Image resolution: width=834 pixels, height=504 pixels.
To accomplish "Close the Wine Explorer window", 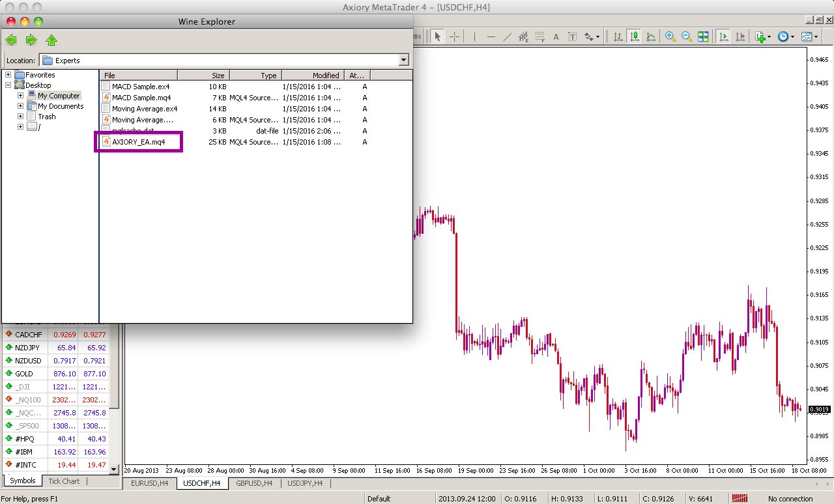I will click(11, 21).
